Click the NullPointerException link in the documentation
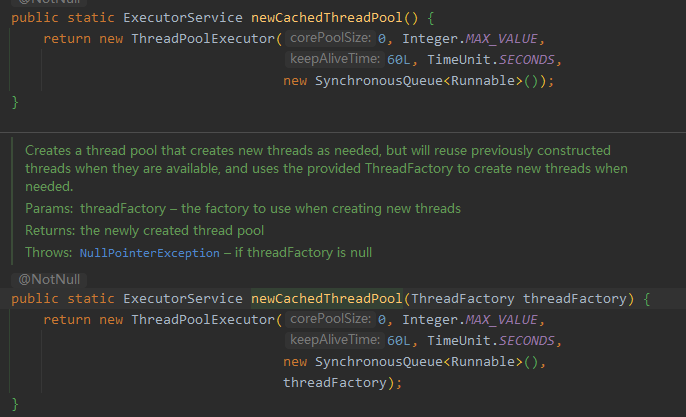Screen dimensions: 686x417 150,253
